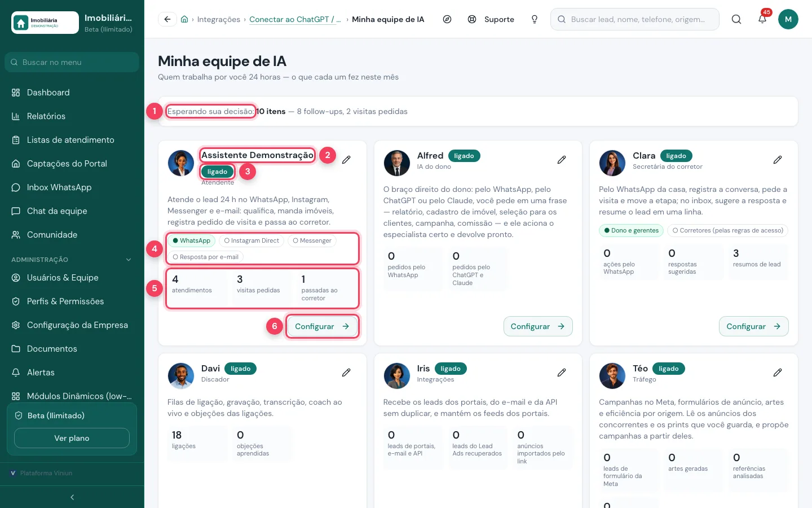Click pencil edit icon on Alfred card
The image size is (812, 508).
pos(562,160)
